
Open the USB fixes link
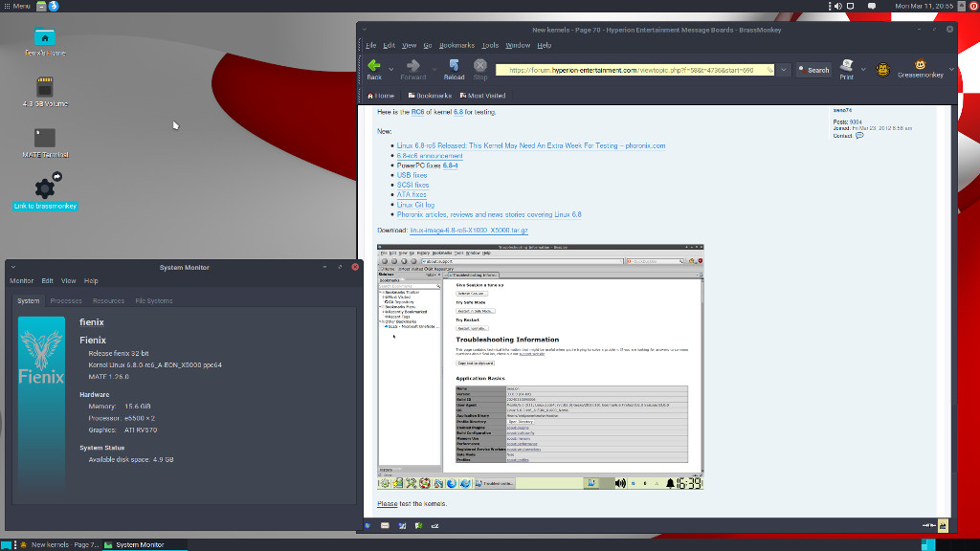(412, 175)
